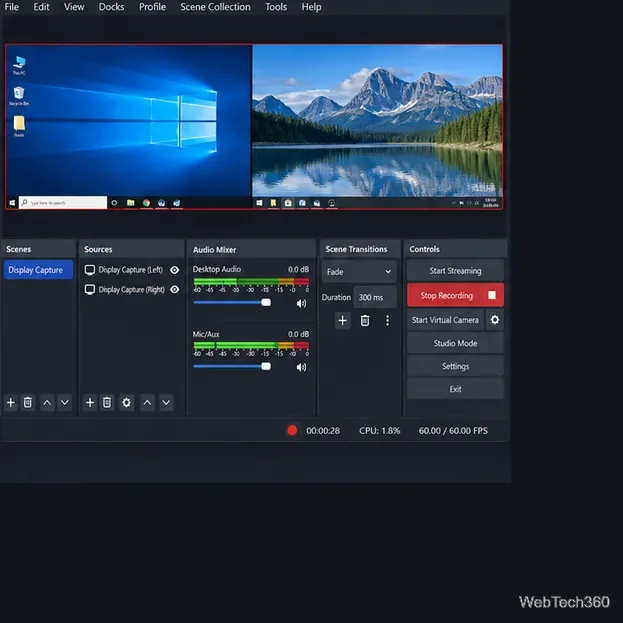The width and height of the screenshot is (623, 623).
Task: Add a new scene with plus icon
Action: pos(11,402)
